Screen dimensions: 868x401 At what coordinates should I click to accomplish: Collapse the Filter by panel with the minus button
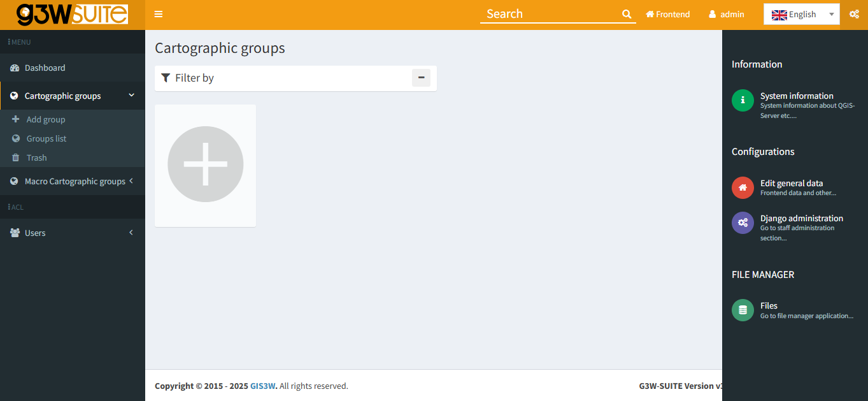point(421,78)
